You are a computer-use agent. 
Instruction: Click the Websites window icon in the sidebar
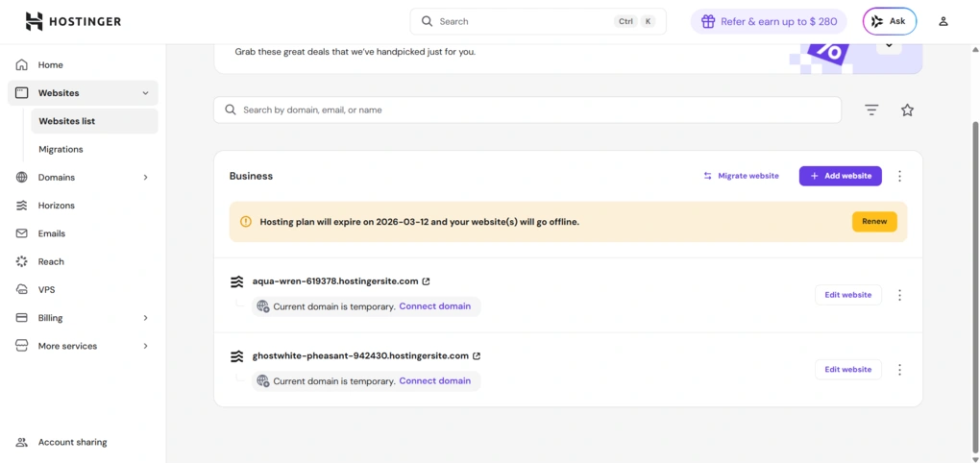pos(22,93)
